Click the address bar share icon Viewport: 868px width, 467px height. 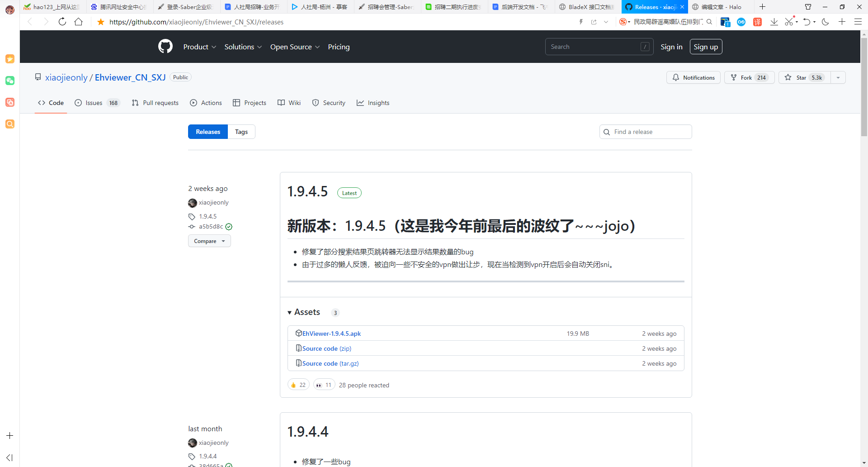pos(594,22)
